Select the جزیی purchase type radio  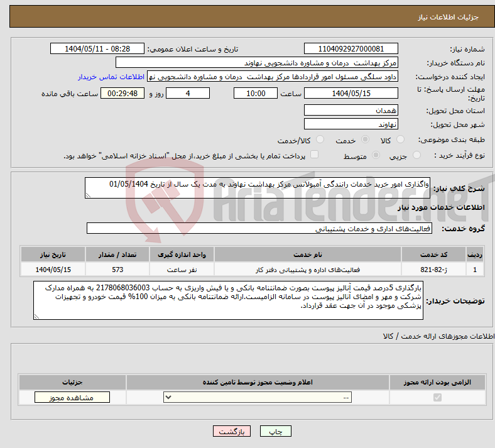coord(416,155)
